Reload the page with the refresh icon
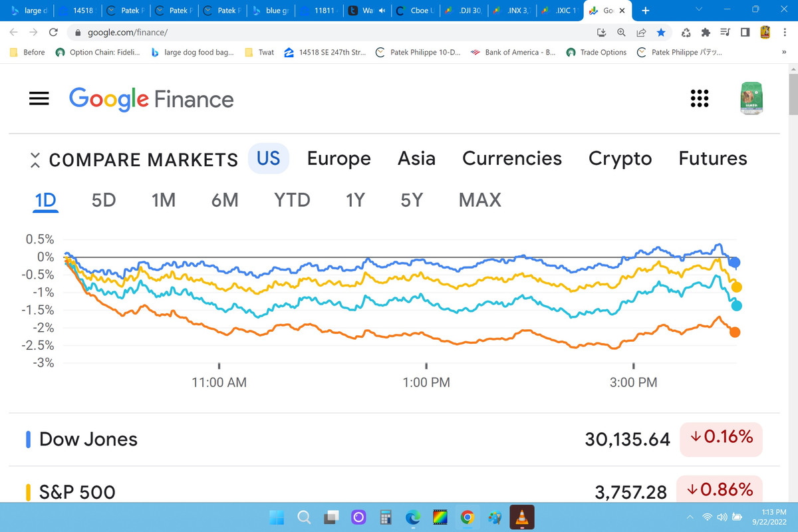This screenshot has height=532, width=798. pyautogui.click(x=54, y=32)
